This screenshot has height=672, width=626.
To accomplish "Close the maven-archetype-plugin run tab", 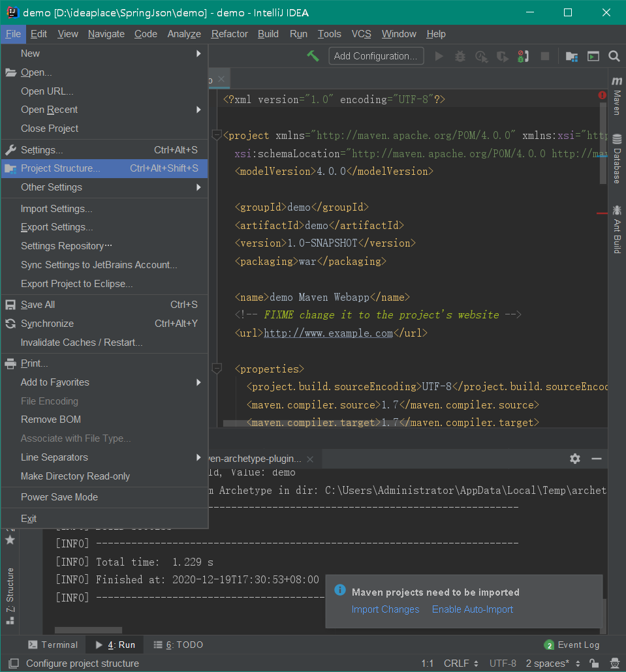I will pyautogui.click(x=310, y=459).
